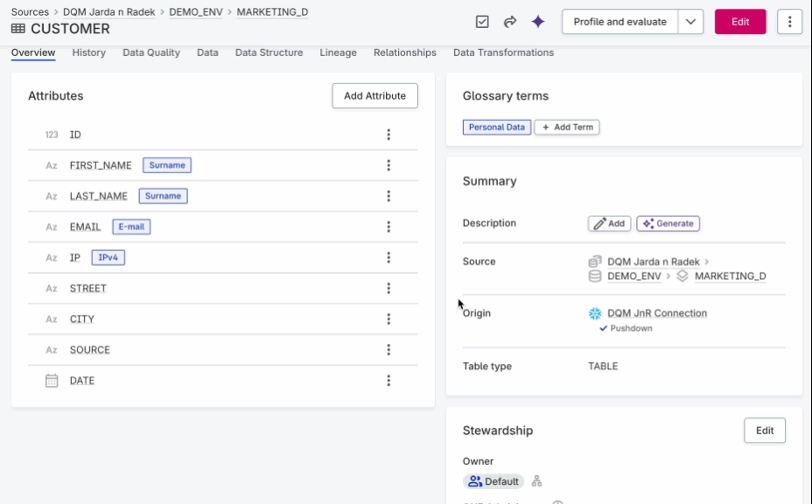This screenshot has height=504, width=812.
Task: Open the Data tab
Action: tap(207, 52)
